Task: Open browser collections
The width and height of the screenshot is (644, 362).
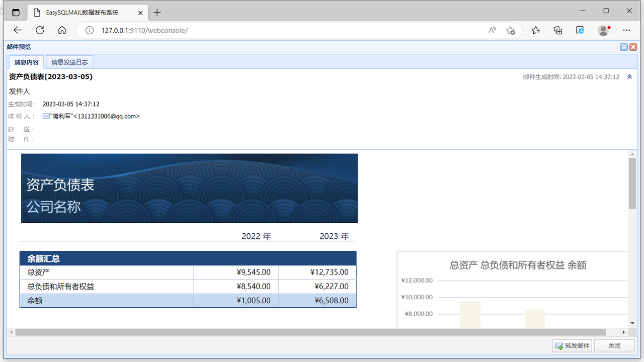Action: coord(558,30)
